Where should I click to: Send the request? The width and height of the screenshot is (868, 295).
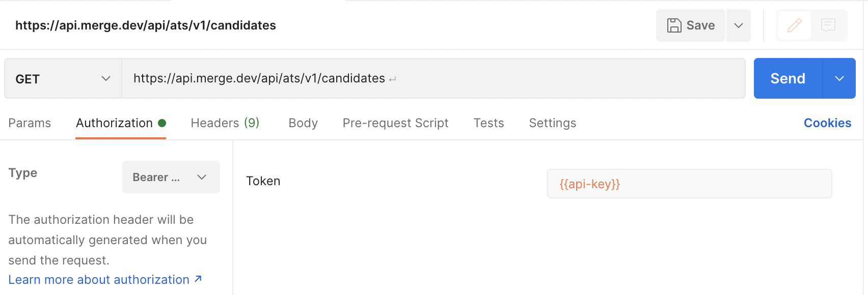pyautogui.click(x=788, y=79)
